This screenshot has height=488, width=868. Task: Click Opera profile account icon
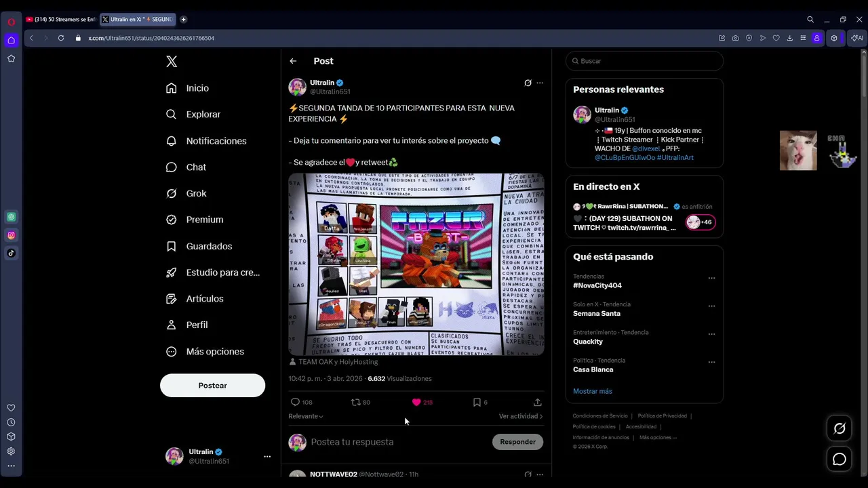coord(817,38)
